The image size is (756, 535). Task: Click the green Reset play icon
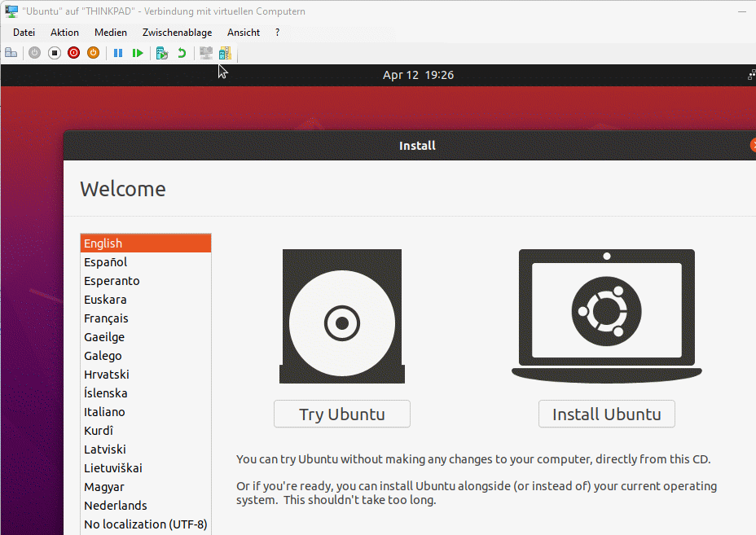[138, 53]
